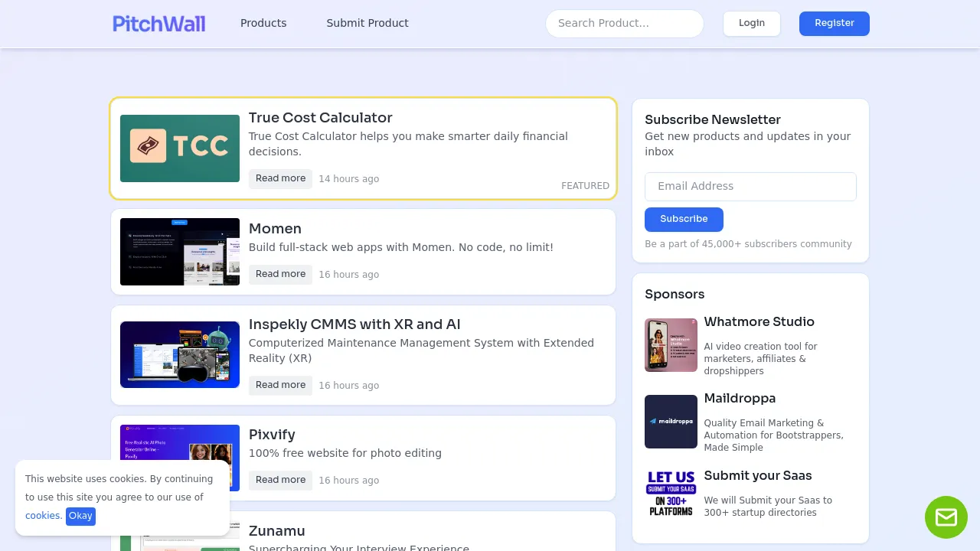The height and width of the screenshot is (551, 980).
Task: Click the 100% free website for photo editing text
Action: pos(345,453)
